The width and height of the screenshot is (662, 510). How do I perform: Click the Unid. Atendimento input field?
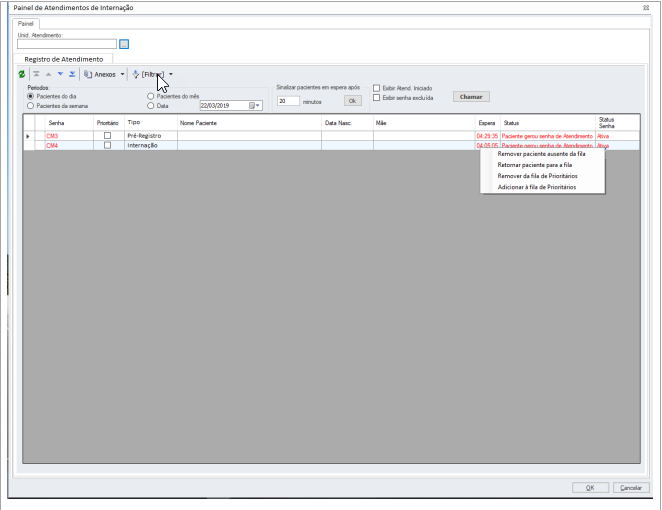[x=67, y=44]
